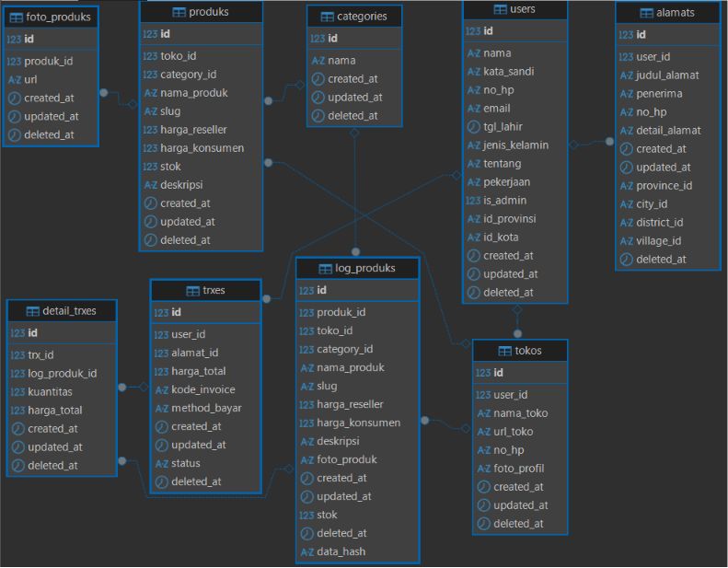
Task: Select foto_profil column in tokos table
Action: point(520,469)
